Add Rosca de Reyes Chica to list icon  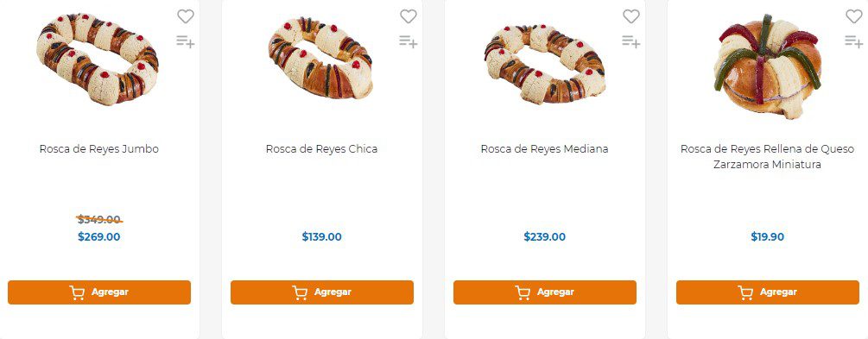(409, 41)
